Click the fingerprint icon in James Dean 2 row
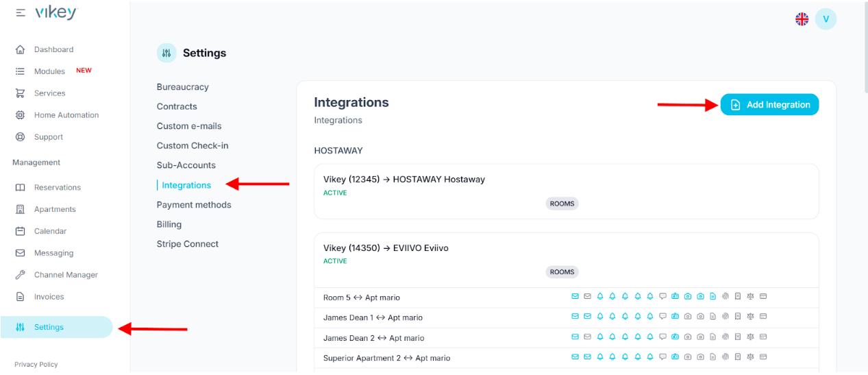The height and width of the screenshot is (375, 868). pyautogui.click(x=726, y=337)
